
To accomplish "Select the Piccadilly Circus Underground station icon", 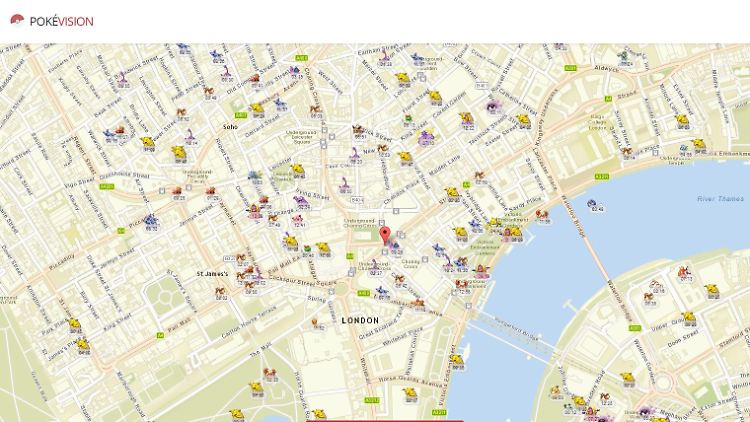I will (189, 188).
